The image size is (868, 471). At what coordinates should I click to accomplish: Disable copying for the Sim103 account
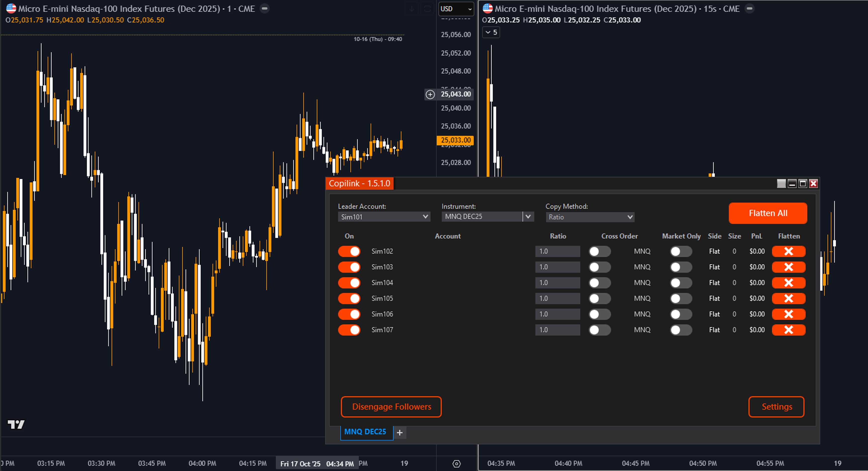pos(349,267)
